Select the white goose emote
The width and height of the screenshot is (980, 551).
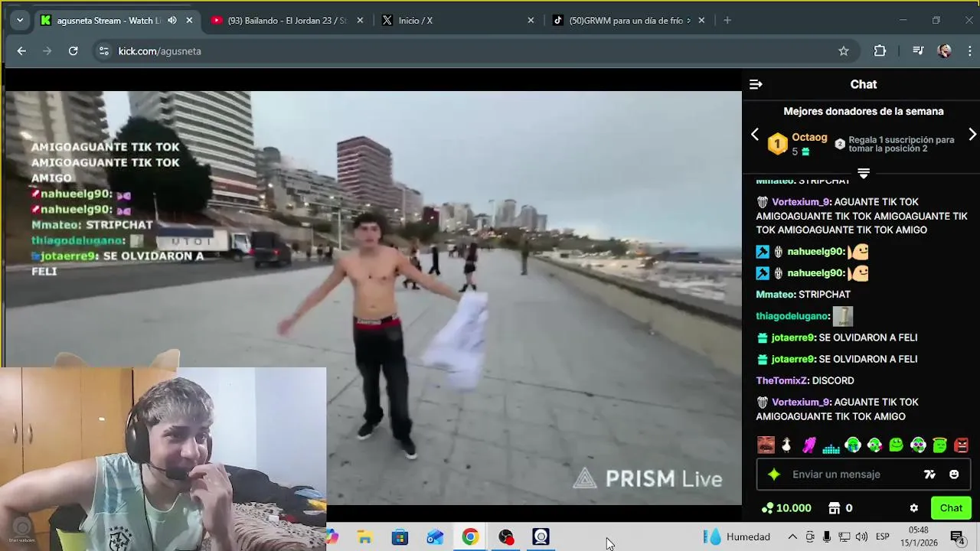[787, 445]
